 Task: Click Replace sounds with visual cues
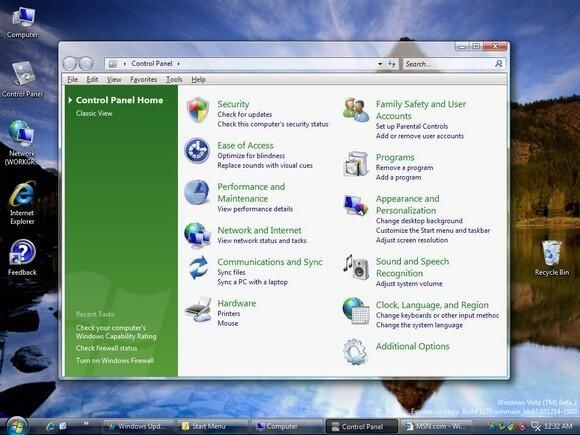coord(265,165)
